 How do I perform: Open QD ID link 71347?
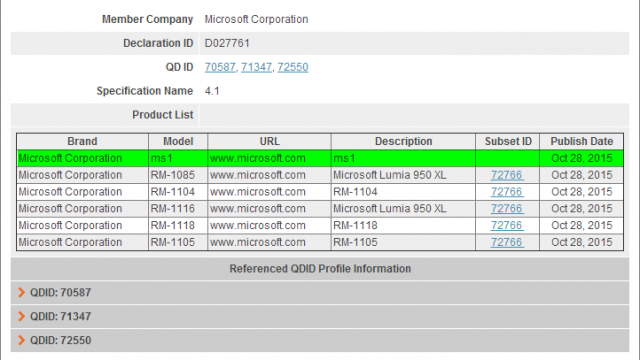(256, 67)
